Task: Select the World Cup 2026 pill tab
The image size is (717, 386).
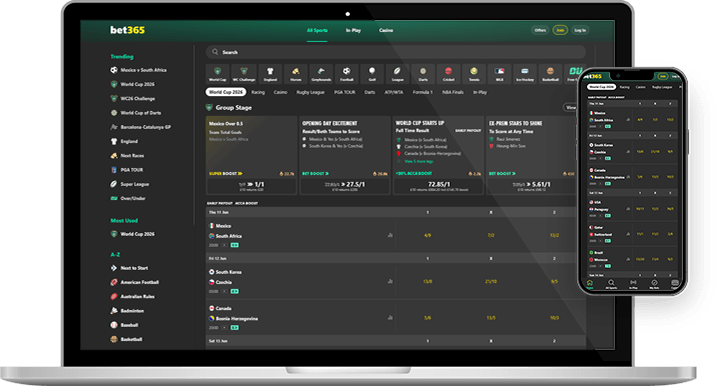Action: [226, 92]
